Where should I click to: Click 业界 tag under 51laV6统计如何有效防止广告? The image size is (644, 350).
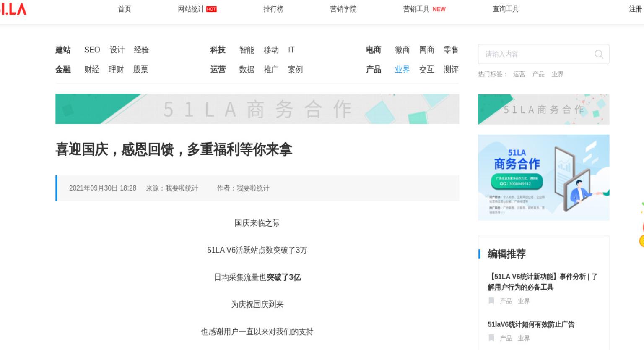pos(524,338)
